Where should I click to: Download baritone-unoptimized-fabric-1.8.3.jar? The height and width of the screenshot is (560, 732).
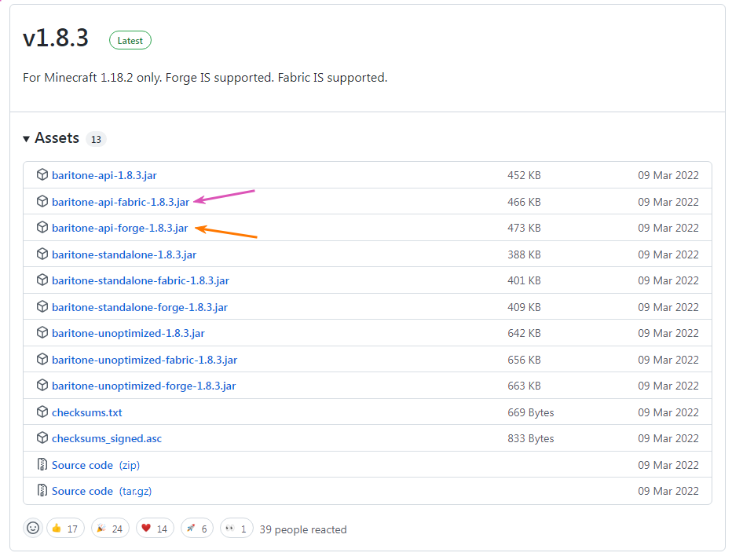145,361
